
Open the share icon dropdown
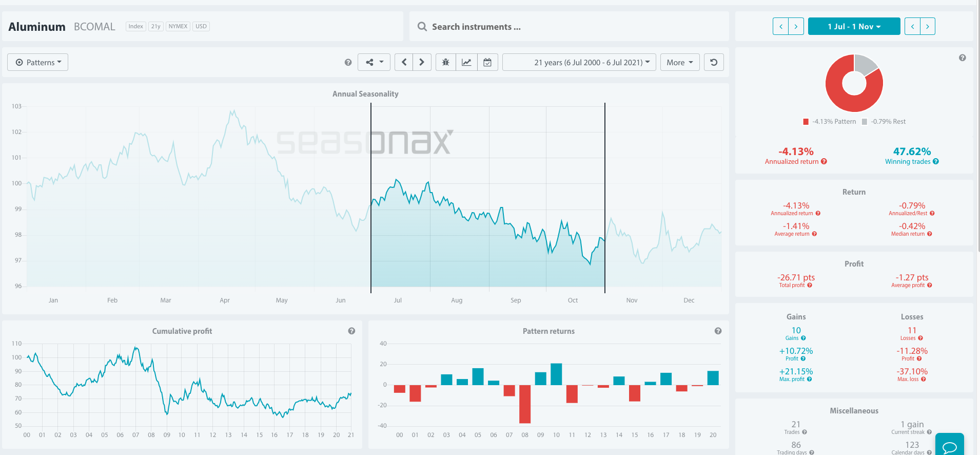[374, 62]
